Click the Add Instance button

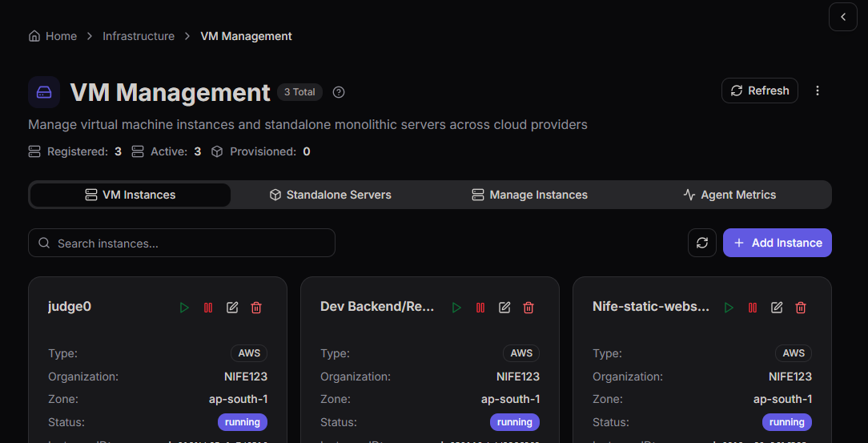tap(778, 243)
